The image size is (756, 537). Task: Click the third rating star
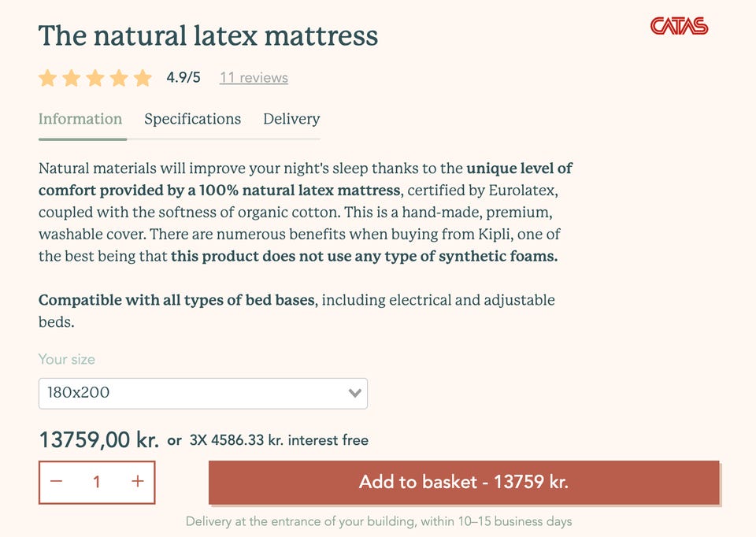pos(95,78)
